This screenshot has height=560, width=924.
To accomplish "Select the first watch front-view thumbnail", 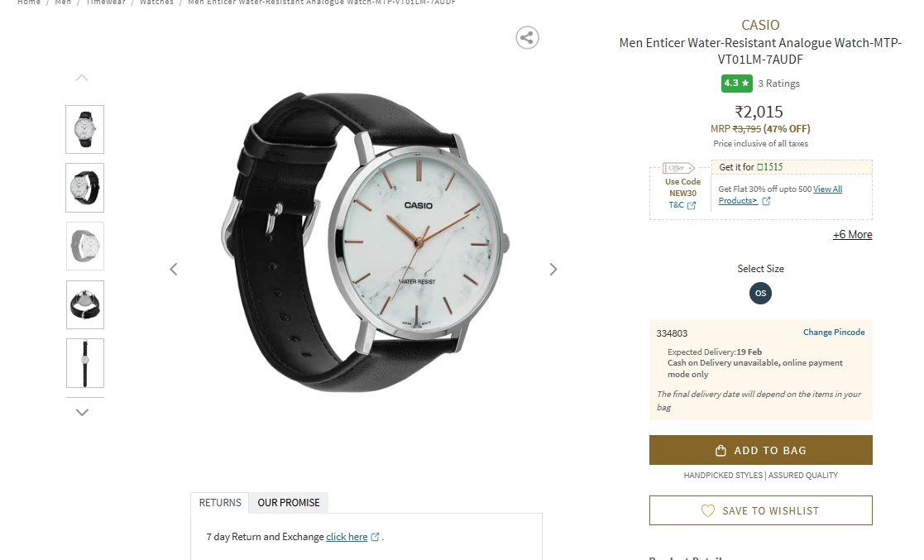I will (85, 130).
